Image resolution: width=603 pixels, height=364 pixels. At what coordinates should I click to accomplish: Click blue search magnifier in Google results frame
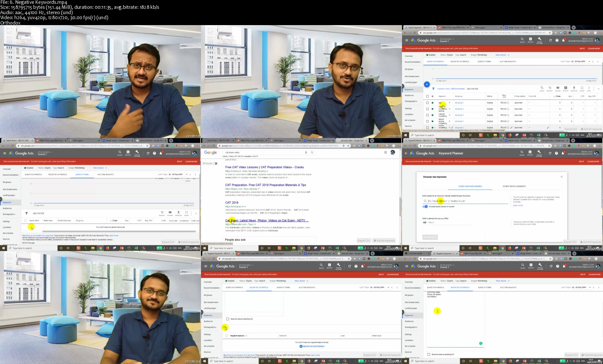312,153
